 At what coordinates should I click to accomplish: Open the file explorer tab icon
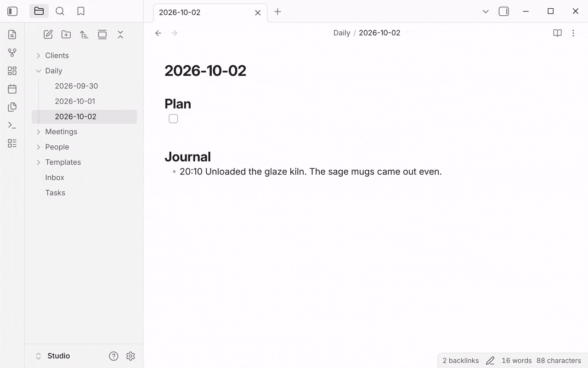click(x=39, y=11)
